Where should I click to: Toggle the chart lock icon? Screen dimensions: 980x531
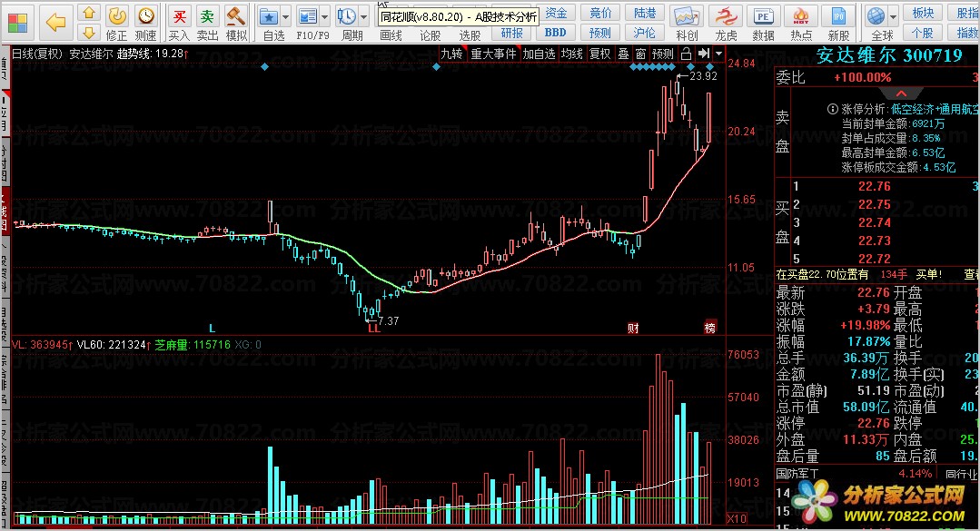(x=686, y=54)
